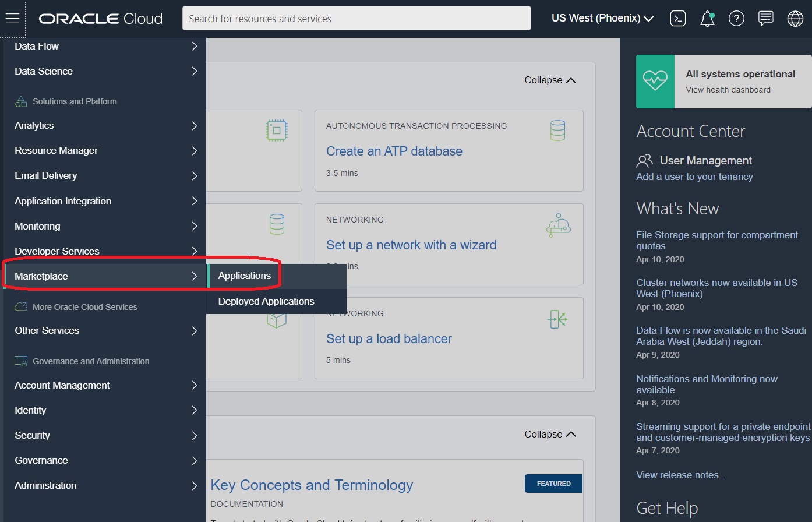Viewport: 812px width, 522px height.
Task: Open the Cloud Shell terminal icon
Action: point(678,19)
